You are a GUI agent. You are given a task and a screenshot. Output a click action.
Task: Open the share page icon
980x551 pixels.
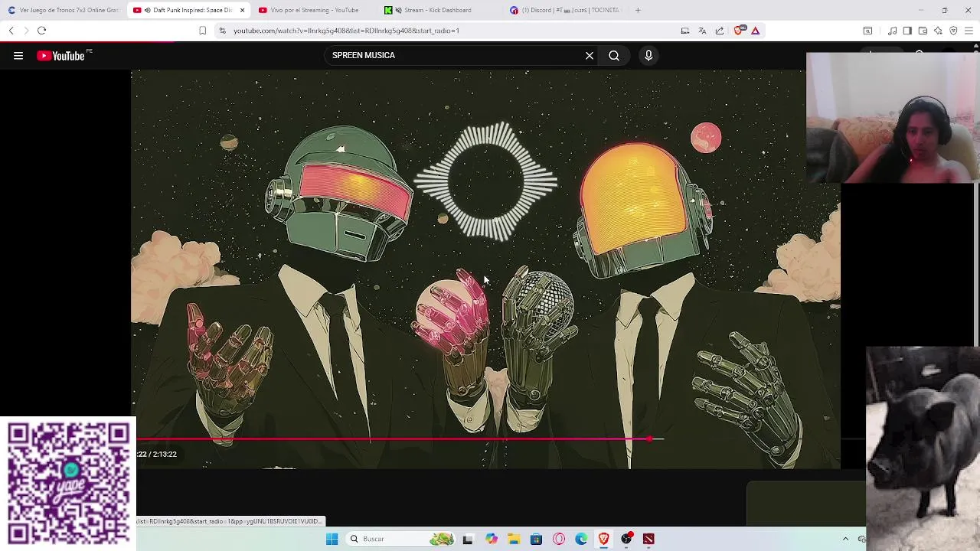720,31
